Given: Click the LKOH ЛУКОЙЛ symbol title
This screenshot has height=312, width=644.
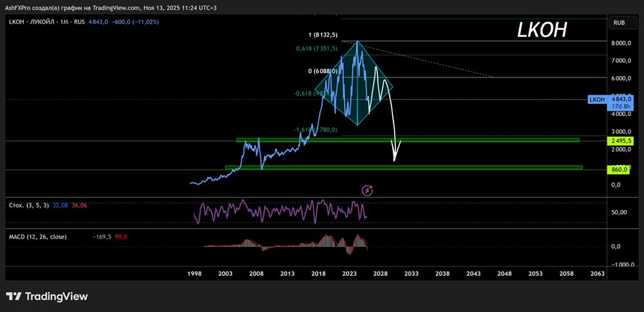Looking at the screenshot, I should [x=33, y=22].
